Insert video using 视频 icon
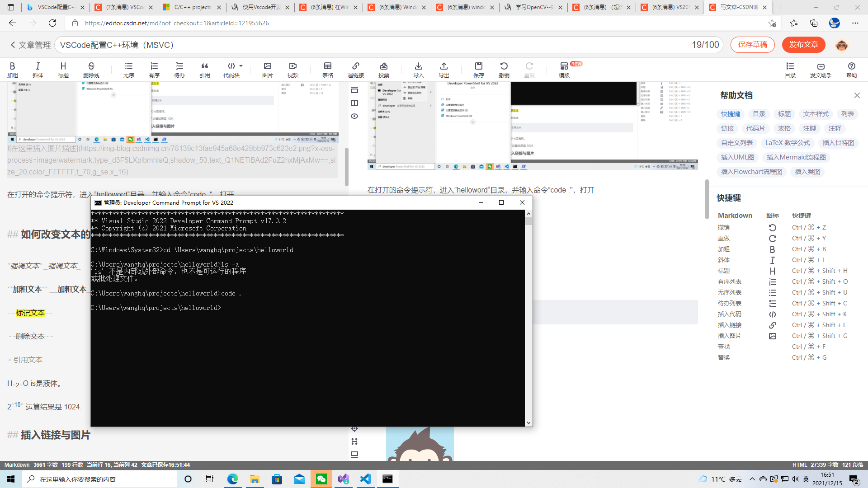This screenshot has height=488, width=868. [293, 70]
